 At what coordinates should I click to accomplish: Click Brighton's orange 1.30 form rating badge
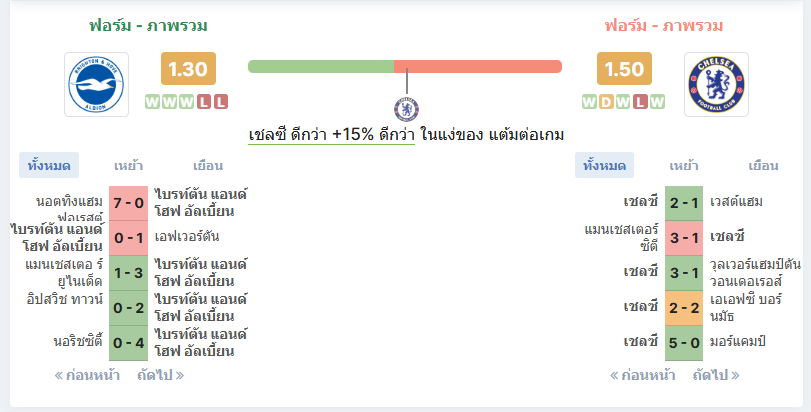coord(188,69)
